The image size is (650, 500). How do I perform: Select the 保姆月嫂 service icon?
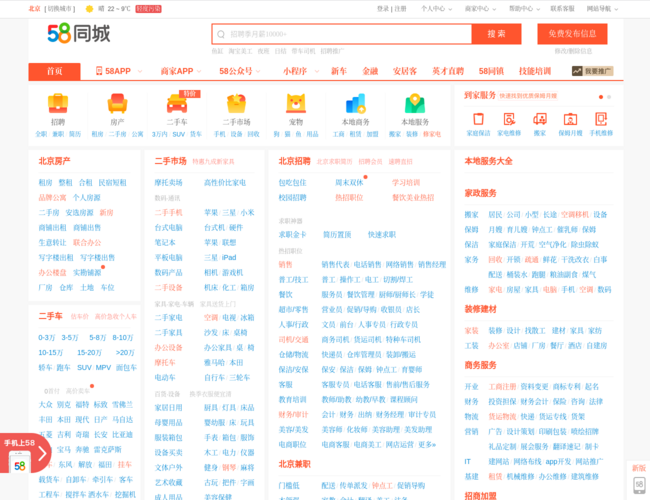[x=570, y=119]
